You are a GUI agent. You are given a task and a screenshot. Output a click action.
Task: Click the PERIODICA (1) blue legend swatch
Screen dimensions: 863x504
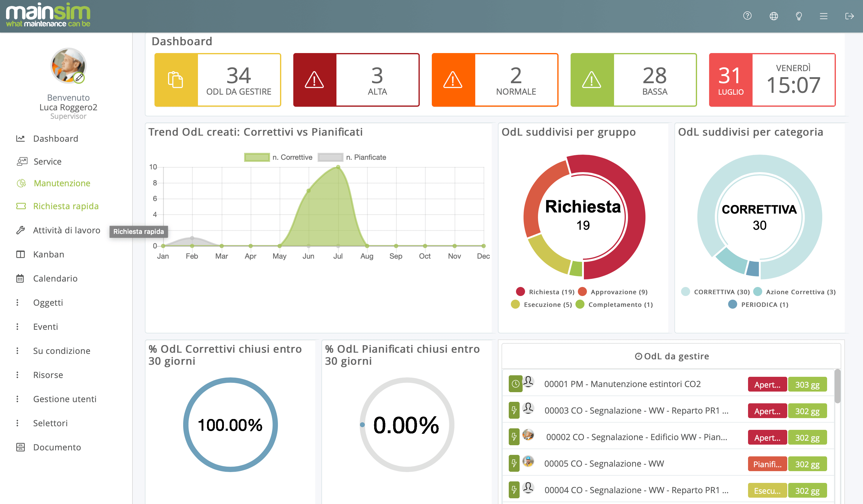click(x=733, y=304)
